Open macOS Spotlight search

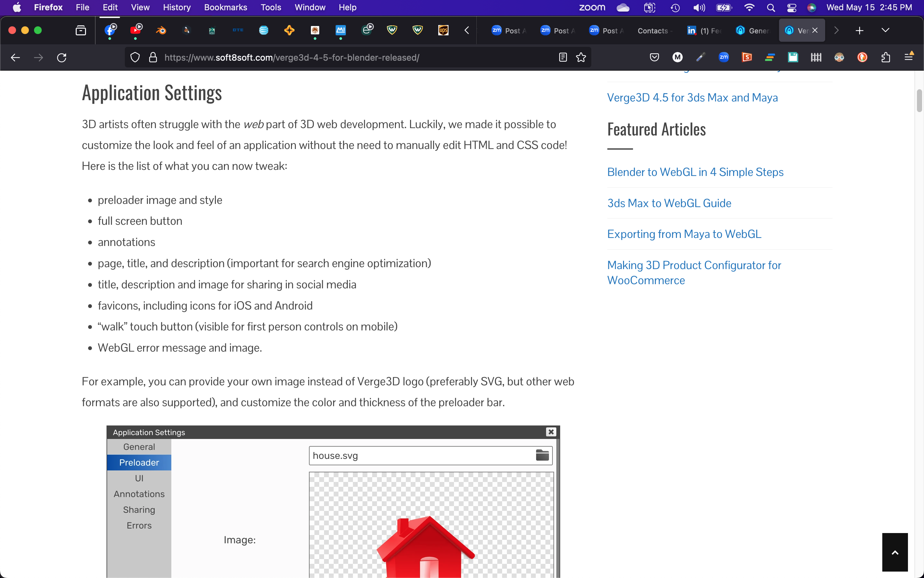point(771,8)
